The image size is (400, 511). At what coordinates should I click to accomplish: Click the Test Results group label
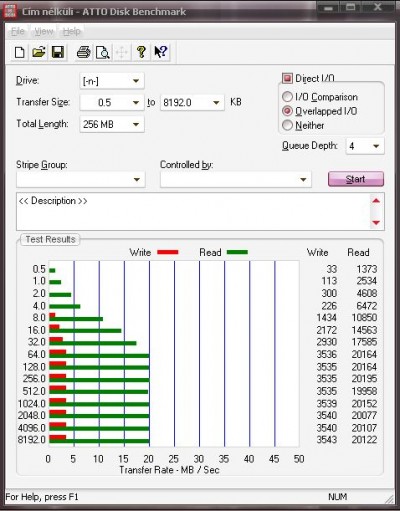click(x=50, y=239)
